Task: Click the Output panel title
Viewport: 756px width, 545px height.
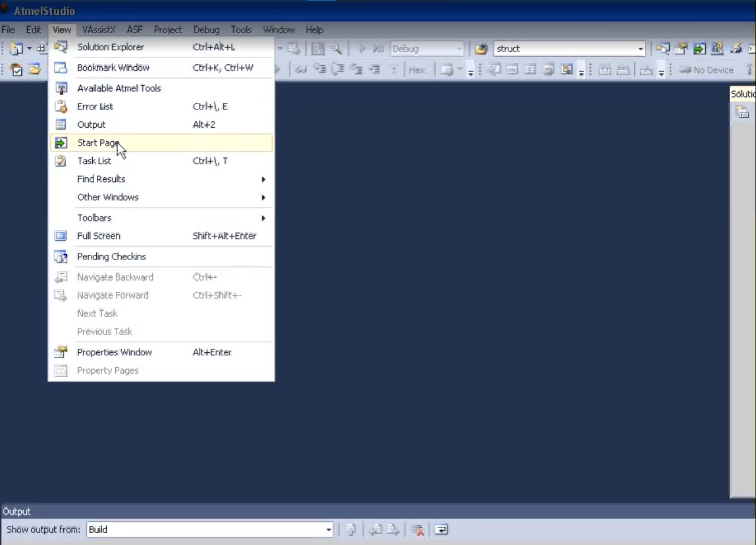Action: point(17,511)
